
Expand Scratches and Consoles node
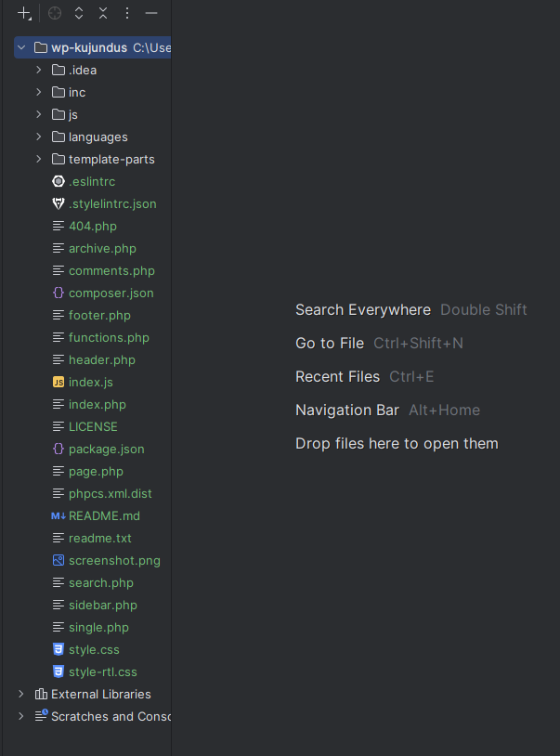[x=21, y=716]
